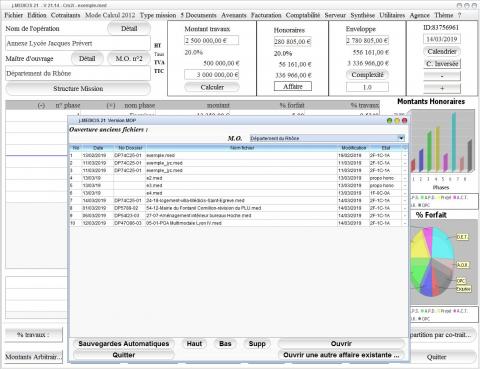Open the Type mission menu
The width and height of the screenshot is (480, 369).
158,15
